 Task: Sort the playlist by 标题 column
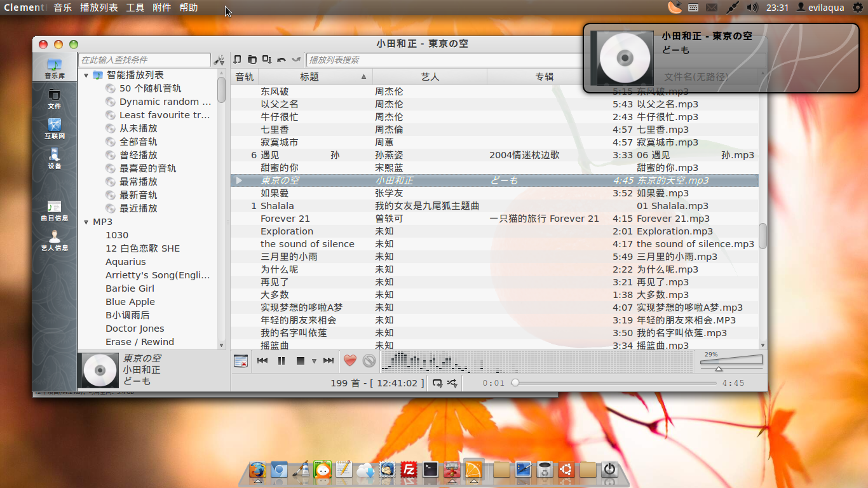click(x=315, y=77)
